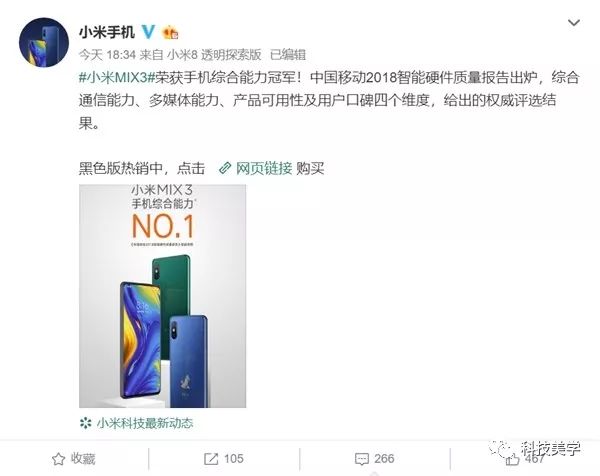The width and height of the screenshot is (600, 476).
Task: Open the 网页链接 purchase link
Action: [264, 168]
